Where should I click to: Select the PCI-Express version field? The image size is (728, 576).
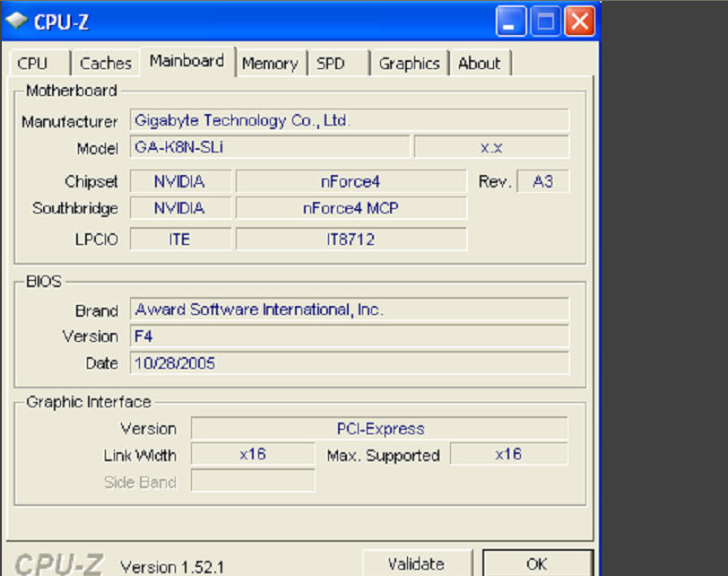pos(379,428)
